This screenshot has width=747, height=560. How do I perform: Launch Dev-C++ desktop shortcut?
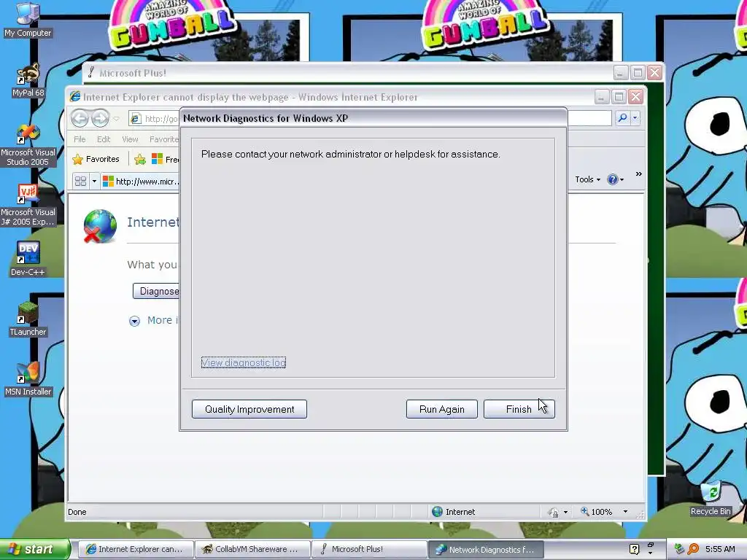(x=28, y=259)
